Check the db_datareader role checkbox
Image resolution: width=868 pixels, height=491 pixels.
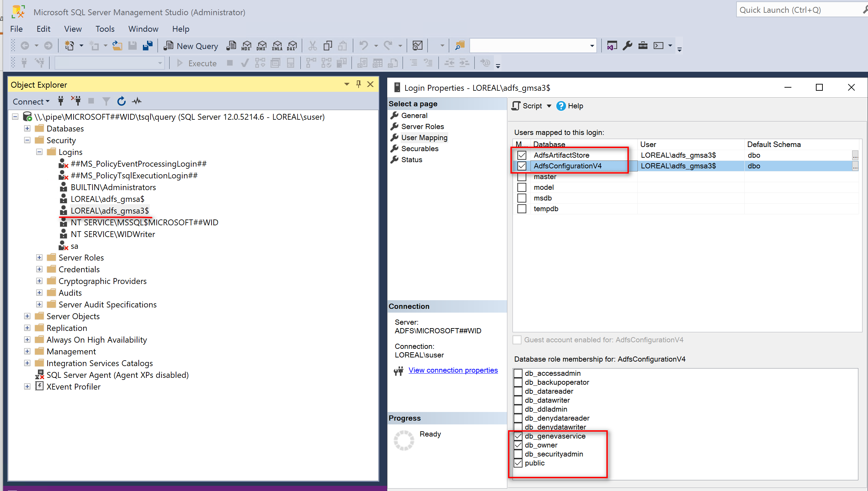[x=518, y=391]
